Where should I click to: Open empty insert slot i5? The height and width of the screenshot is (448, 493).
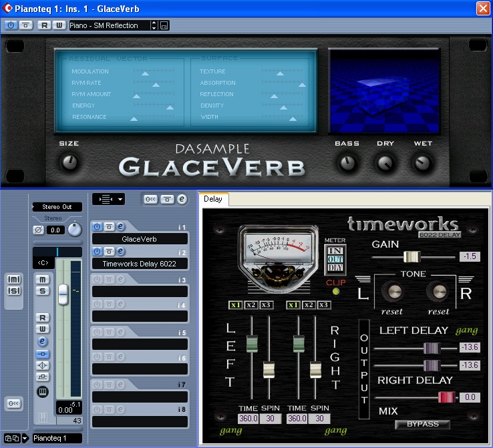[x=140, y=344]
